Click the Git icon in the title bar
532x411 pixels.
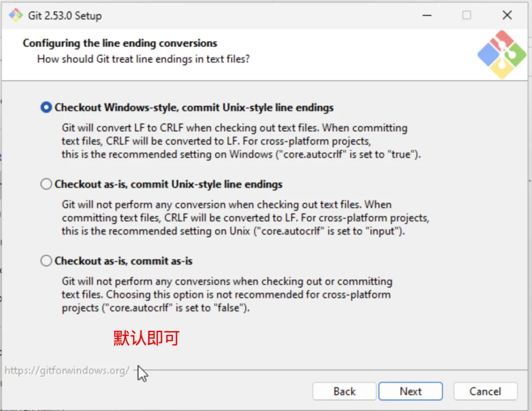[16, 15]
